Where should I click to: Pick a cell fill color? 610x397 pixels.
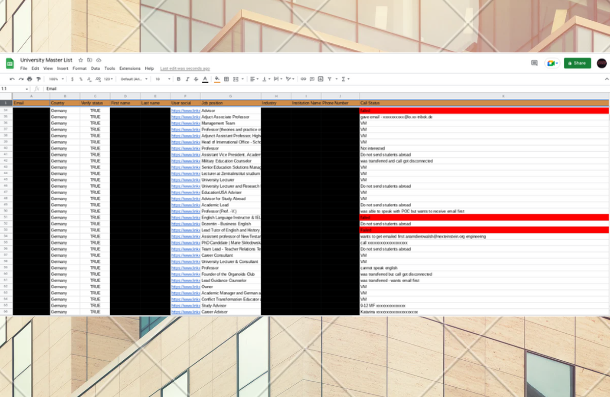[x=217, y=79]
